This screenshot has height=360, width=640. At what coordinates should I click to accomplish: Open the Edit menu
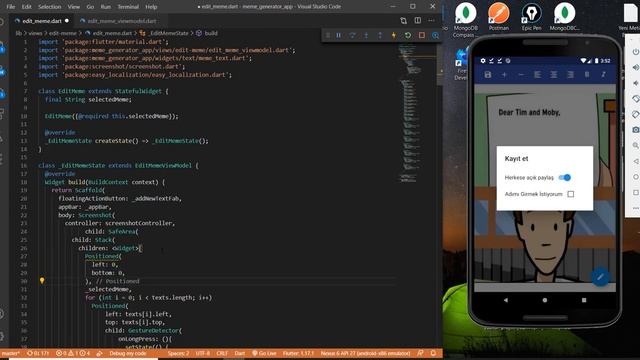27,7
